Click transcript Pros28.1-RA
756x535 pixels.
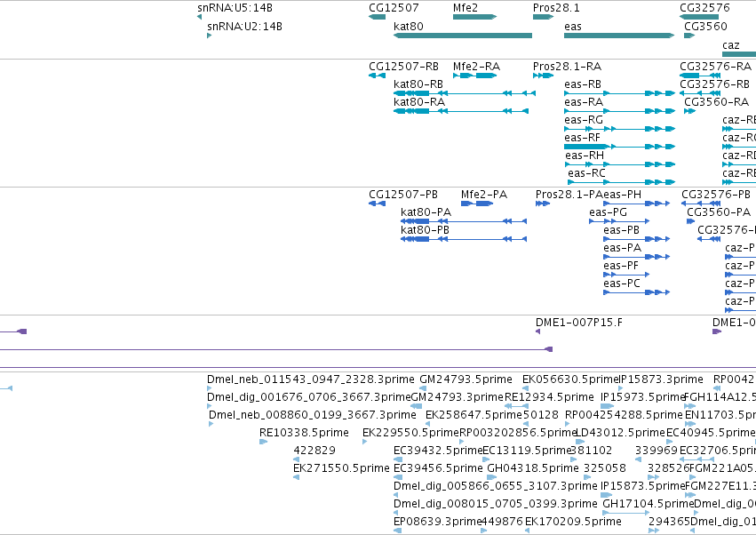[x=544, y=76]
